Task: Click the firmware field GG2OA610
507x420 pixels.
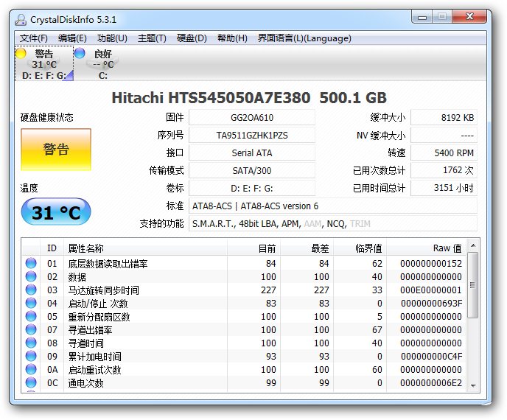Action: tap(252, 117)
